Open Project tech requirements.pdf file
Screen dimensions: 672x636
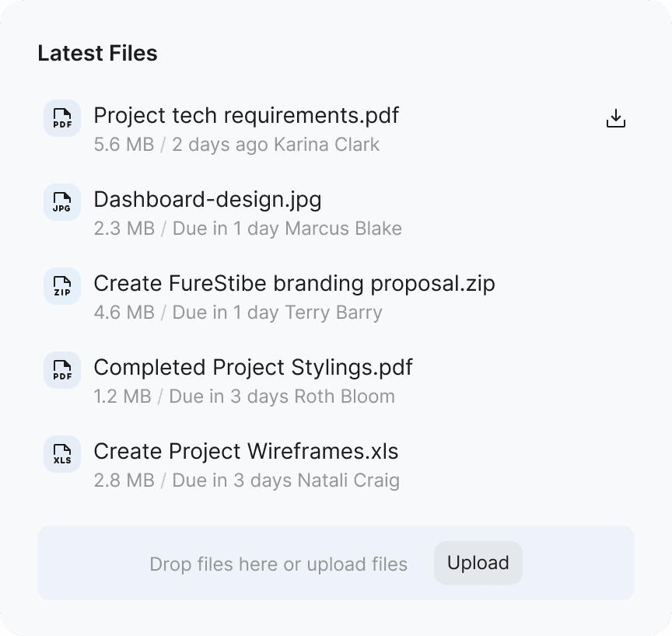click(x=246, y=116)
